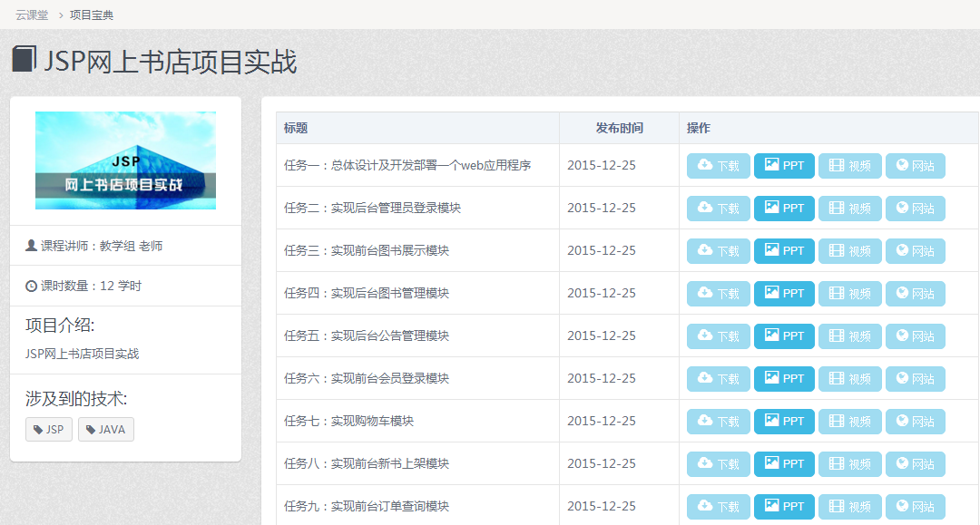Select the JAVA technology tag
Screen dimensions: 980x525
pos(106,430)
